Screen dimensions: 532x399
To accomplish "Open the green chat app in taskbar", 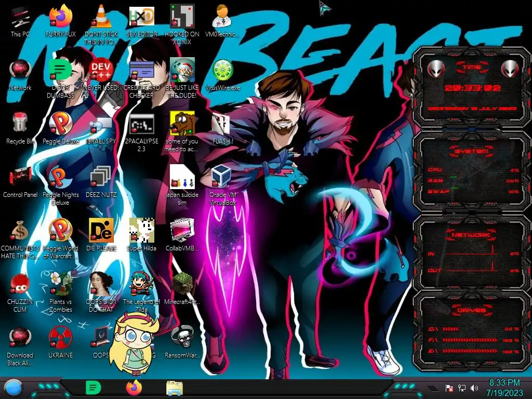I will (93, 388).
